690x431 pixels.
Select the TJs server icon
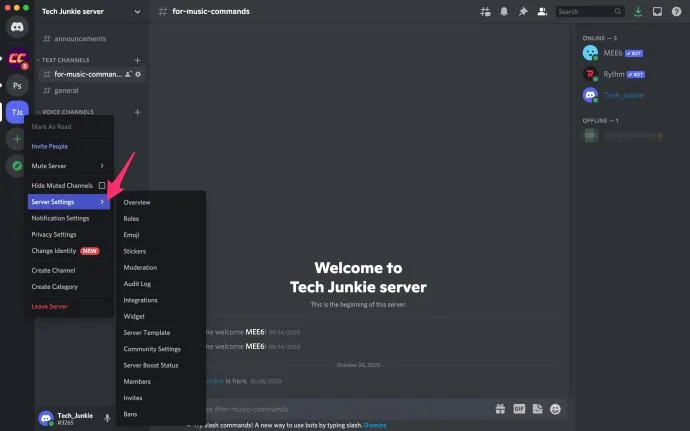[x=17, y=112]
